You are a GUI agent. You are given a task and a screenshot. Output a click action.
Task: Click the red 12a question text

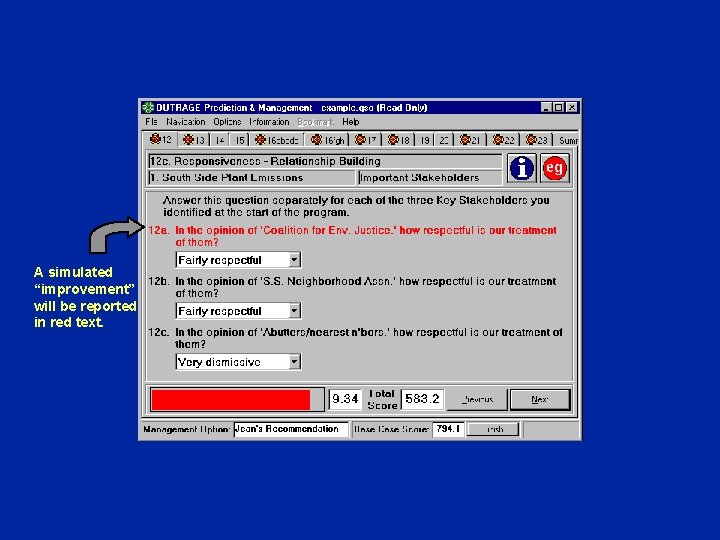(366, 236)
